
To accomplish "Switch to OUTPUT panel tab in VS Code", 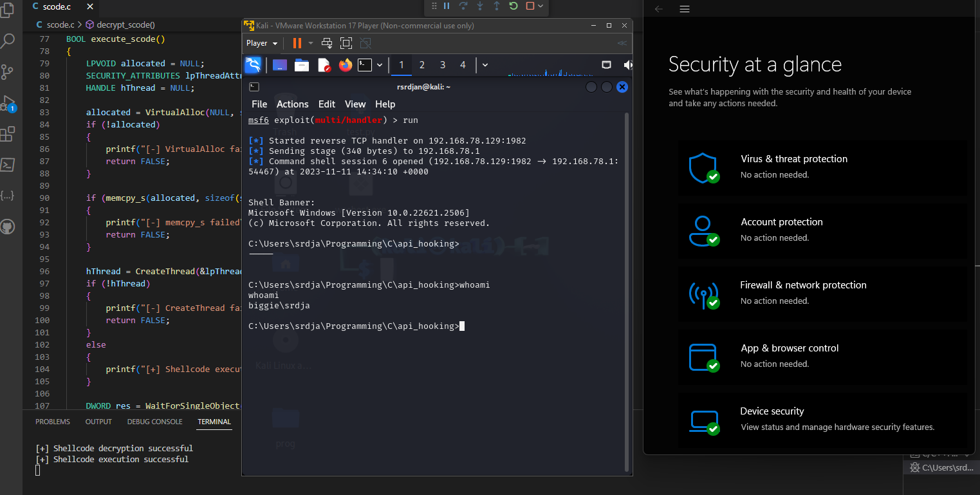I will [98, 422].
